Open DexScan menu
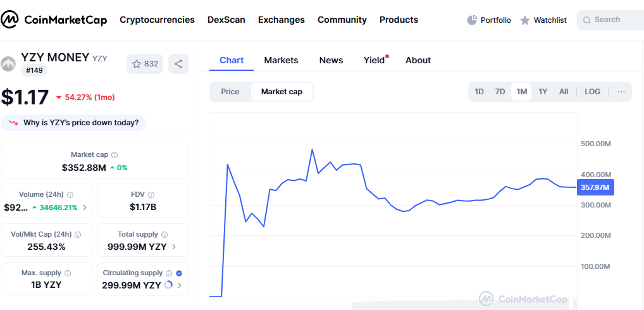 click(x=226, y=20)
